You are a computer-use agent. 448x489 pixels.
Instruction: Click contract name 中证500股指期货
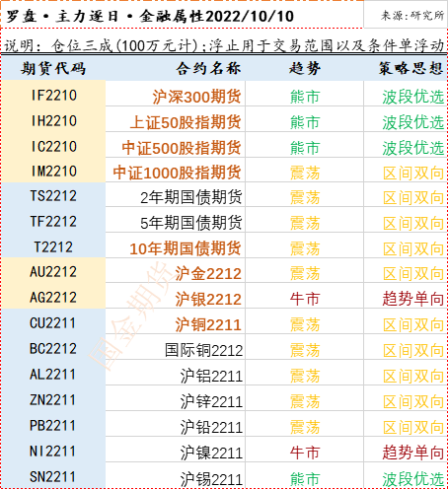pos(182,148)
